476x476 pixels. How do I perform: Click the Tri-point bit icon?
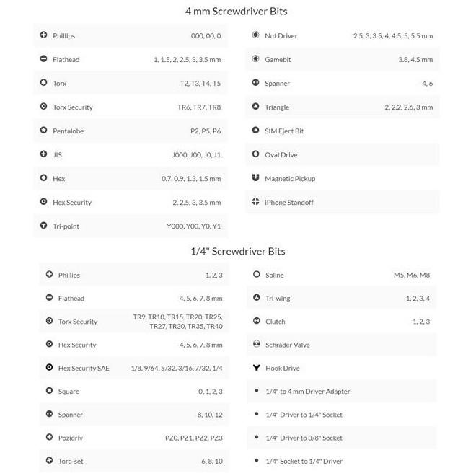click(44, 226)
